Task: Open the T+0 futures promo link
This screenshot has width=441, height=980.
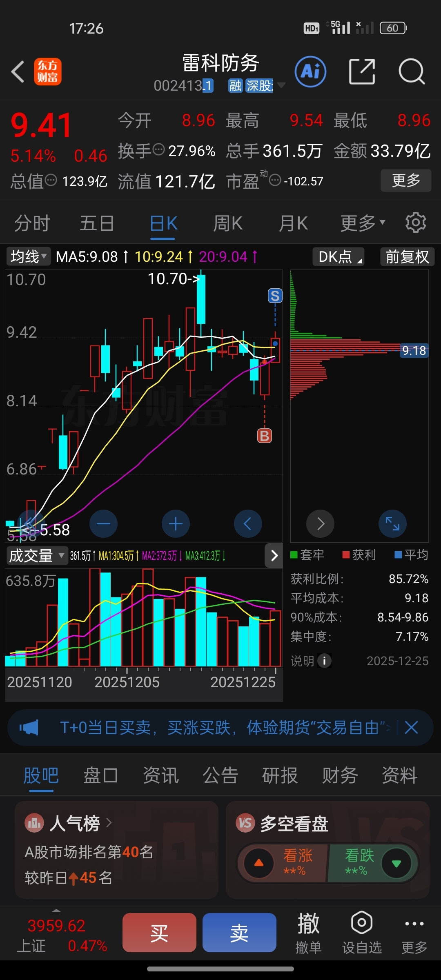Action: [225, 727]
